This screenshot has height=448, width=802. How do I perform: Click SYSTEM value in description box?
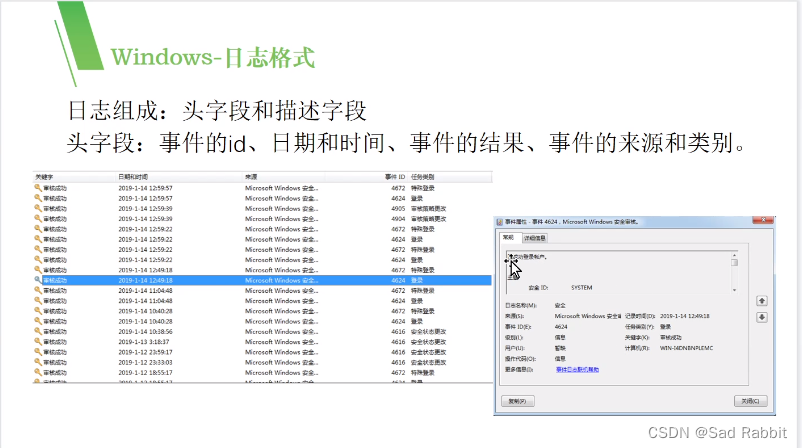[x=582, y=287]
